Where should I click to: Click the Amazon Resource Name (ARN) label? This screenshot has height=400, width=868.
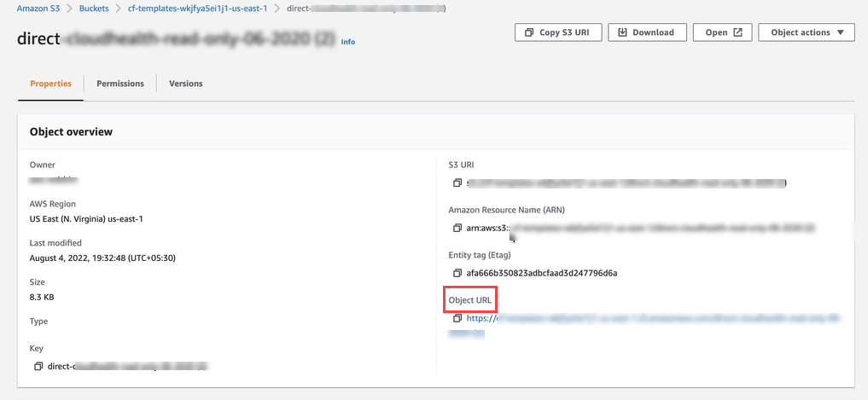pos(506,210)
